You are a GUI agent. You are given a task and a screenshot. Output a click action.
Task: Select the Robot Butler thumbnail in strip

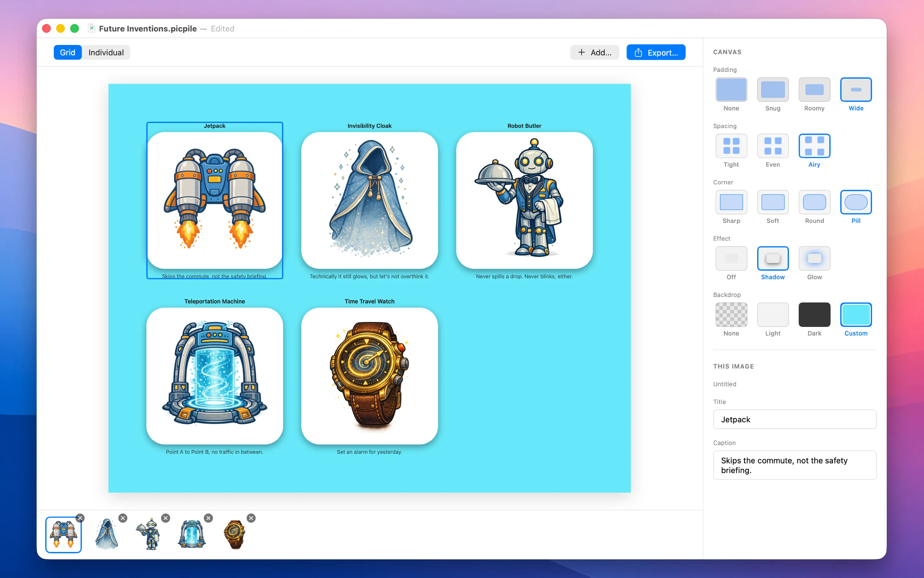149,534
